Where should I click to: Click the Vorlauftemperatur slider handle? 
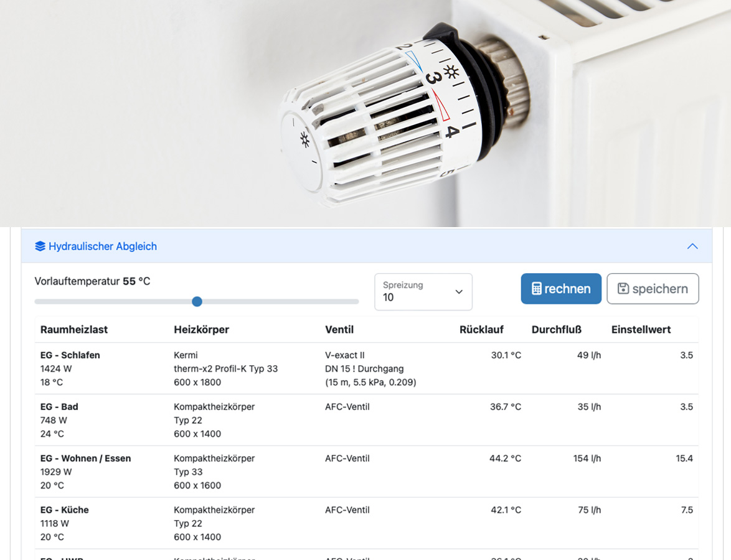click(x=197, y=302)
